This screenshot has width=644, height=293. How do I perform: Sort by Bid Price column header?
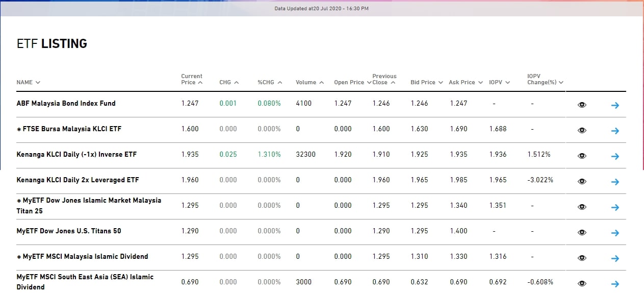pyautogui.click(x=427, y=82)
